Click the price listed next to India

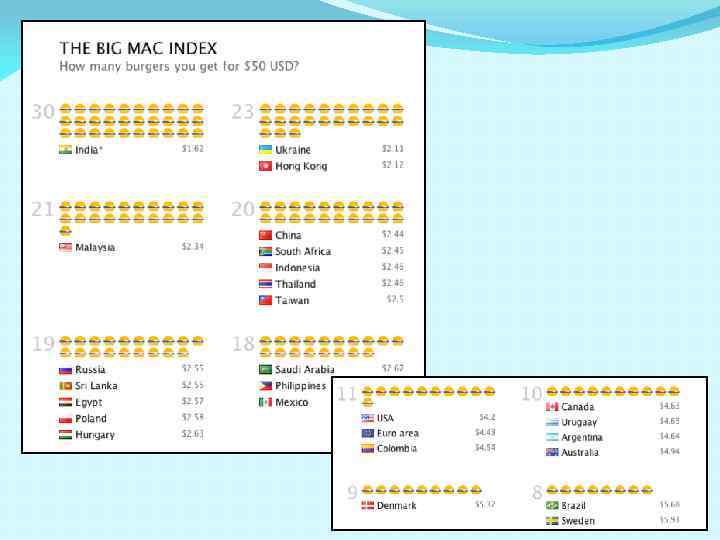pos(193,149)
